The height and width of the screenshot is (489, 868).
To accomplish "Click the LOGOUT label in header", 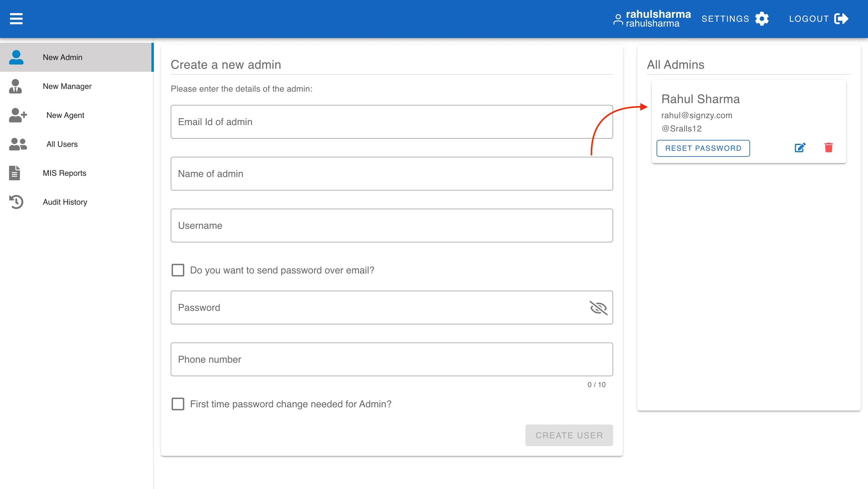I will click(809, 19).
